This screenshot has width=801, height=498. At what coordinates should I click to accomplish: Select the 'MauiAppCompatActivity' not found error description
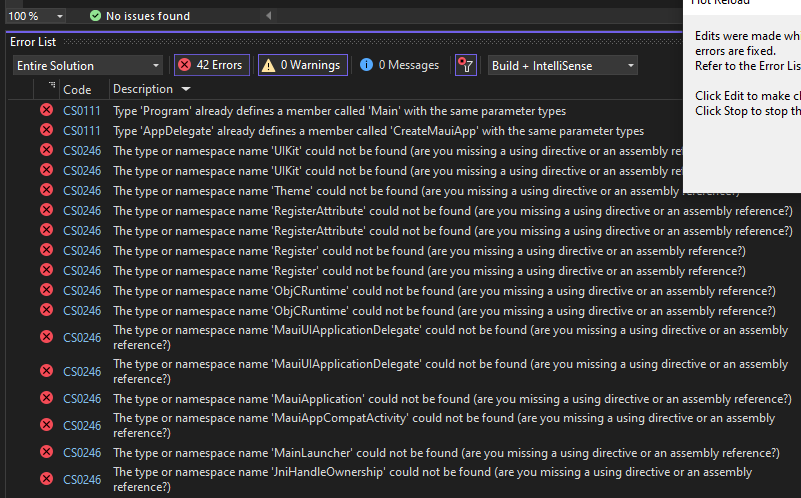[444, 425]
